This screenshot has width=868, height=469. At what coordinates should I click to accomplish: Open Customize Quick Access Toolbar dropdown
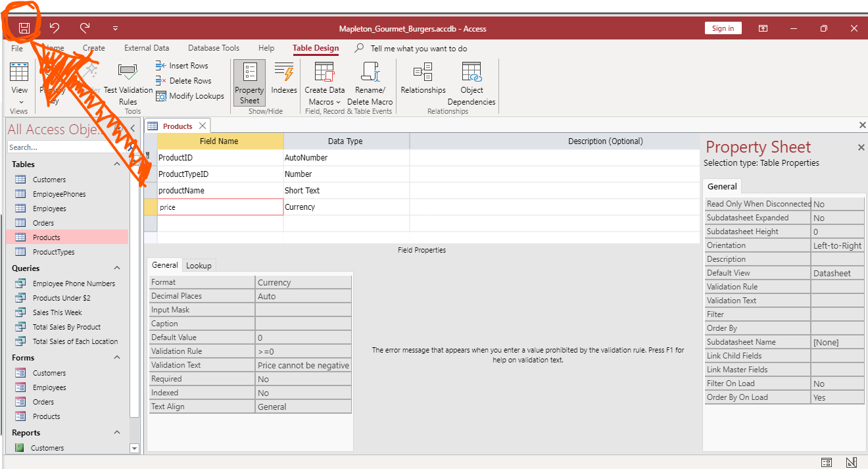click(x=115, y=28)
